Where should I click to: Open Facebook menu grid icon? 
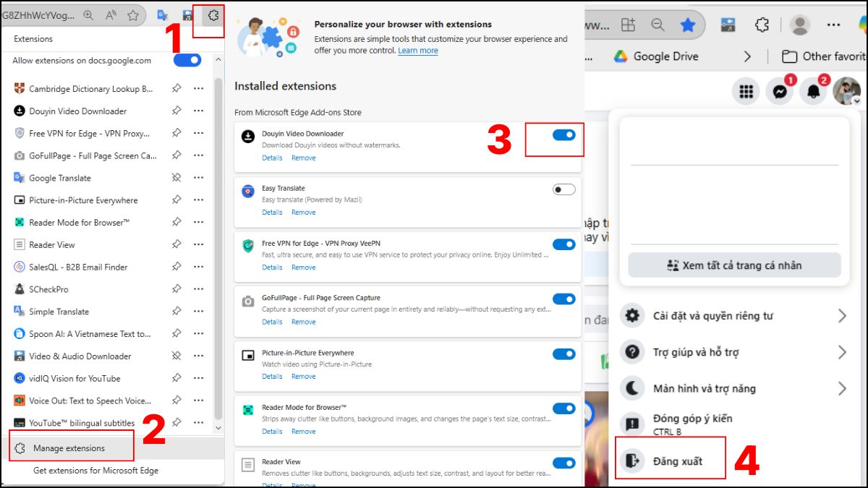tap(746, 92)
